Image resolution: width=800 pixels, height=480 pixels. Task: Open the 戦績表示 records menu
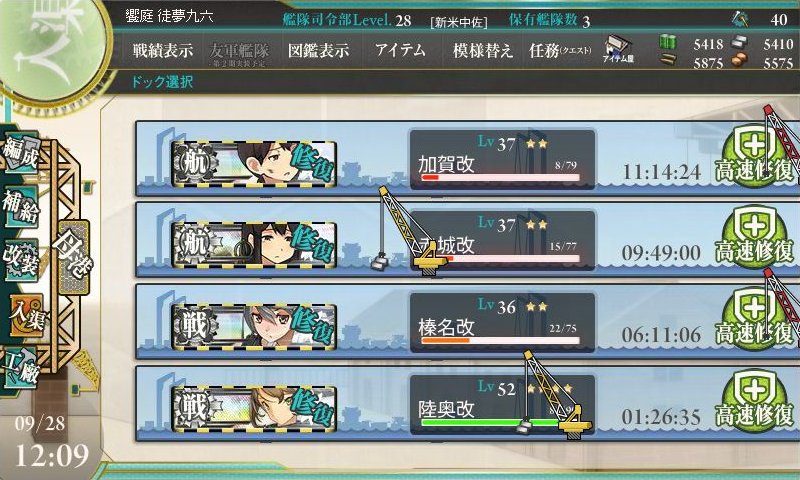[163, 50]
